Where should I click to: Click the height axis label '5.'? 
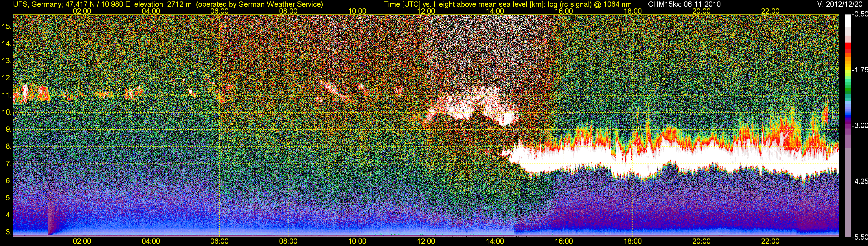point(8,198)
